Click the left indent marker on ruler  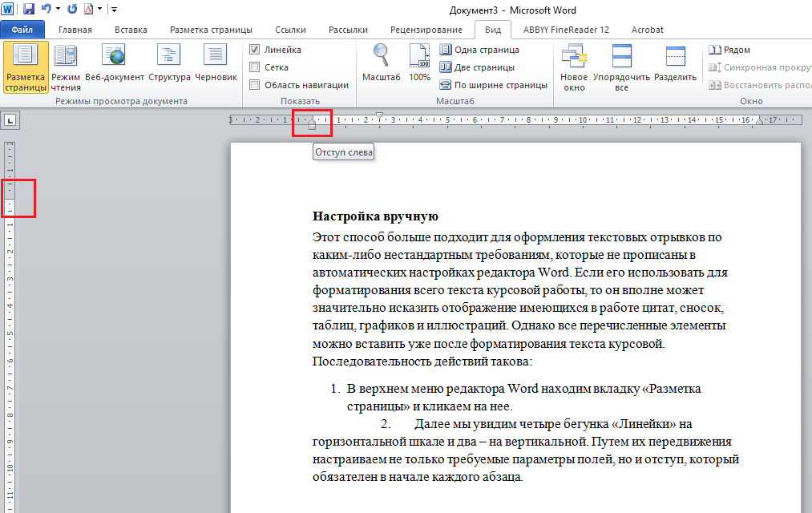coord(312,125)
